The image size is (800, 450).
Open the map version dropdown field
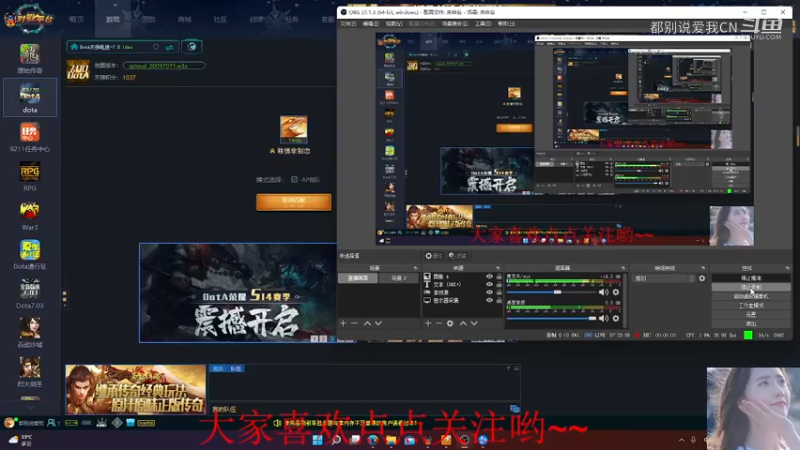(164, 65)
